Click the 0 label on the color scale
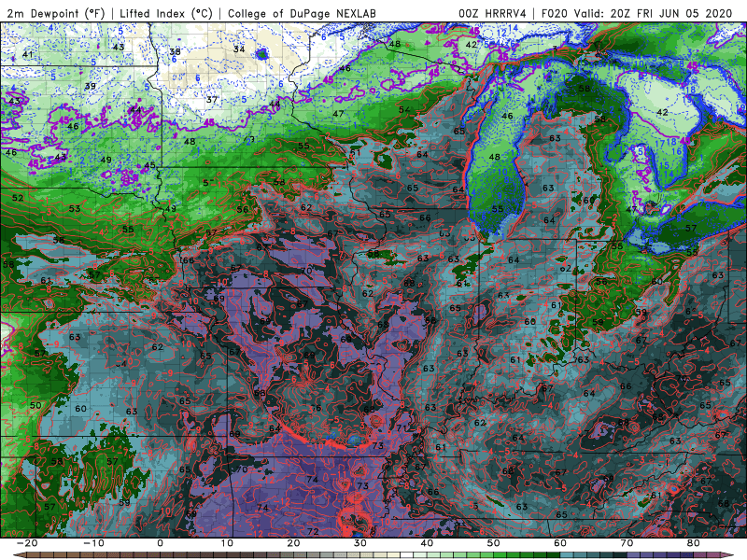This screenshot has height=560, width=747. click(160, 543)
